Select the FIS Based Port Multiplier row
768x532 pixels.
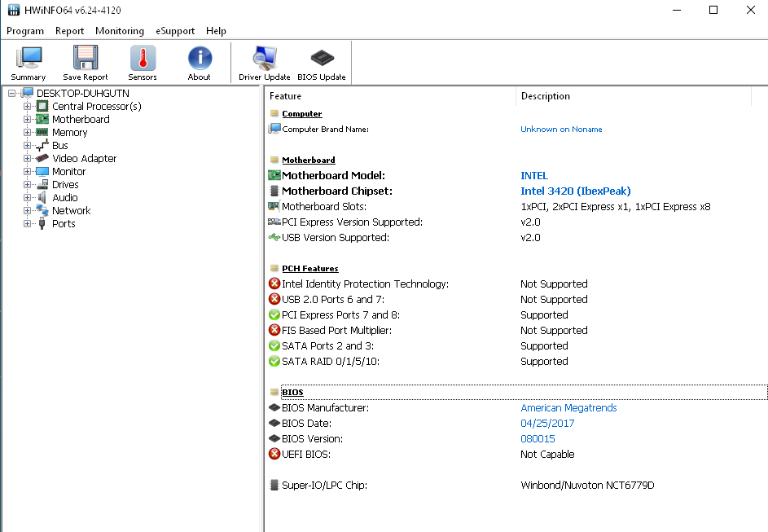[x=516, y=330]
